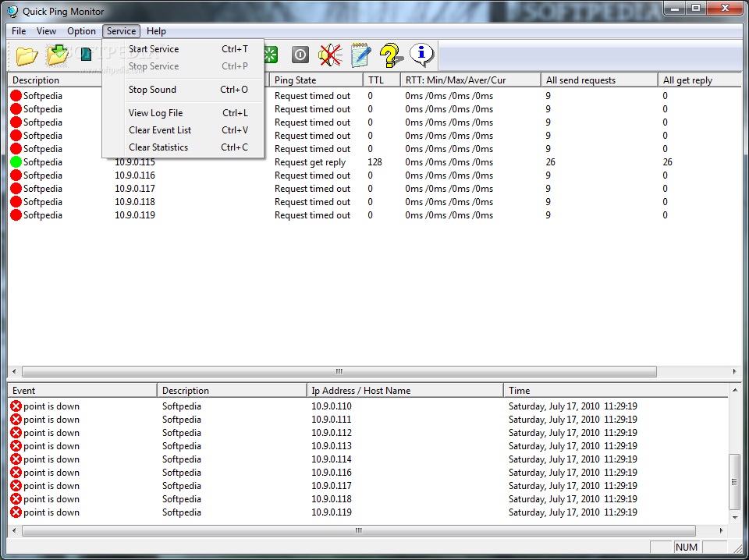Select the 10.9.0.119 address in the host list
749x560 pixels.
135,215
